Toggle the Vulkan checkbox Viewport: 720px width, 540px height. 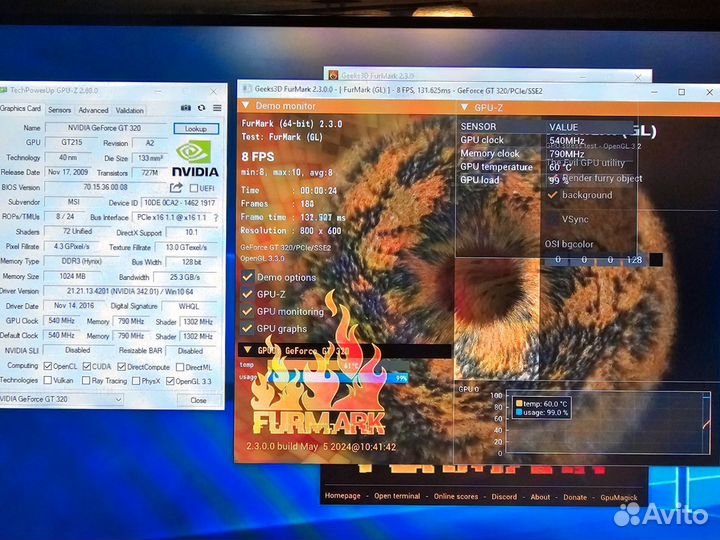pyautogui.click(x=48, y=380)
